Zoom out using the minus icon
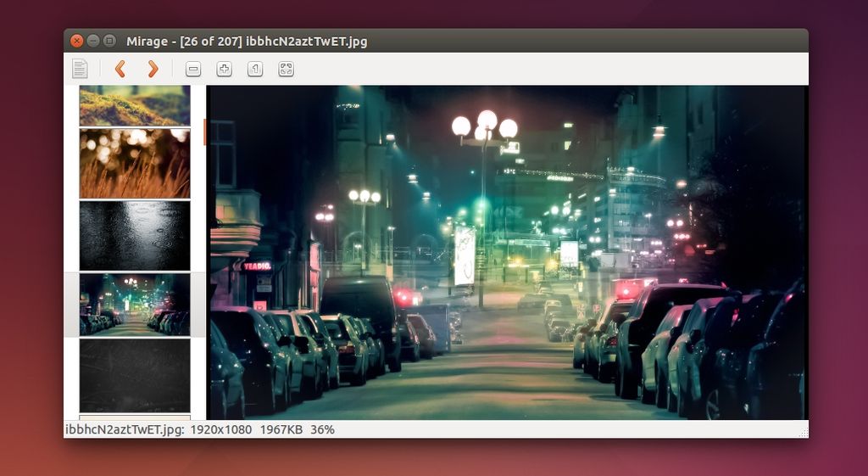The width and height of the screenshot is (868, 476). [x=193, y=70]
